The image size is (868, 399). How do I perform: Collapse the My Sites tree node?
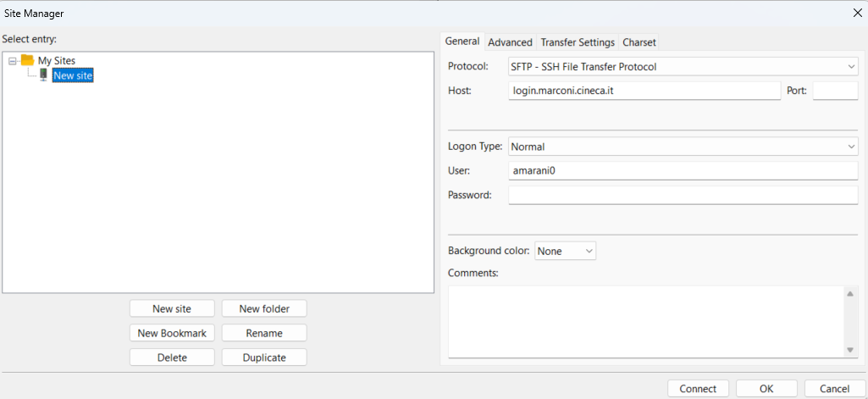(13, 60)
